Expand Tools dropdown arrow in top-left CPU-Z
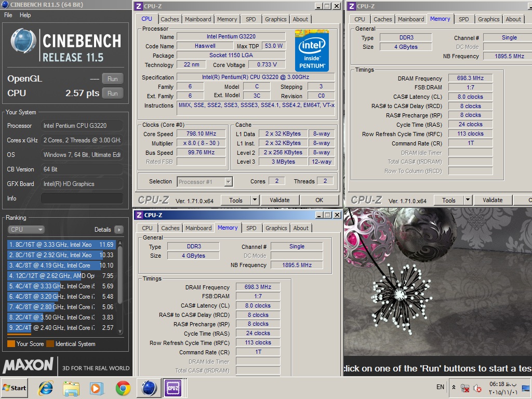The height and width of the screenshot is (399, 532). click(x=255, y=200)
